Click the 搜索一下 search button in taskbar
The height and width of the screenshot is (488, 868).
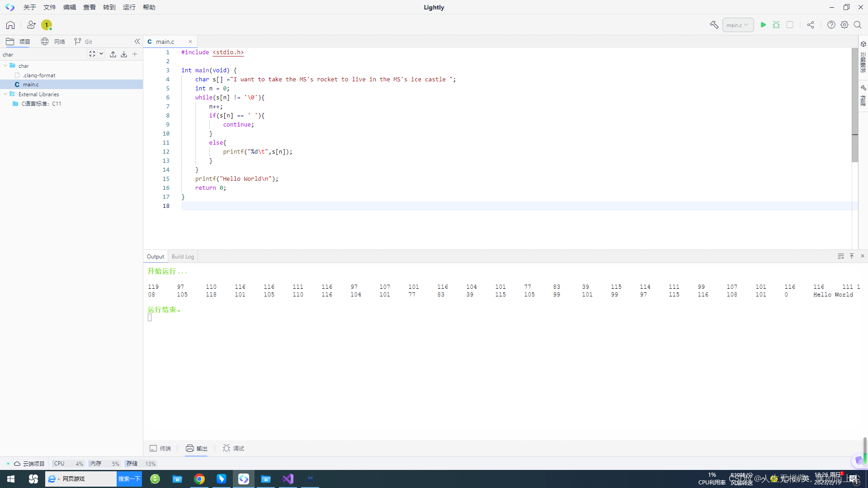[129, 479]
